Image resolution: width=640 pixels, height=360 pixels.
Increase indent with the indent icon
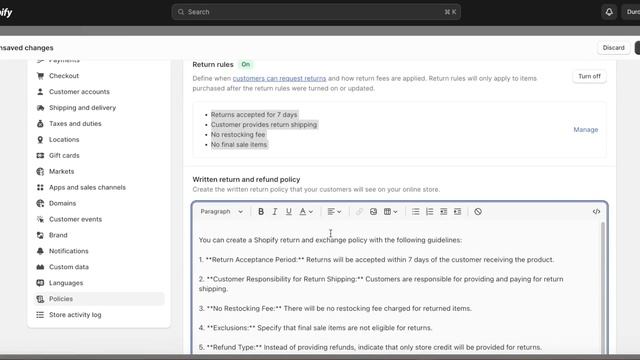[x=458, y=211]
